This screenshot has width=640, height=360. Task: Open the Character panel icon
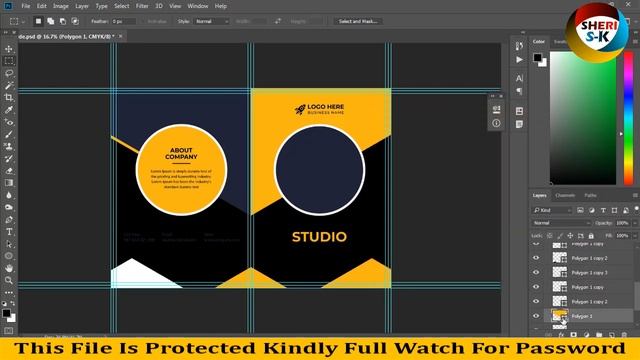(x=519, y=78)
